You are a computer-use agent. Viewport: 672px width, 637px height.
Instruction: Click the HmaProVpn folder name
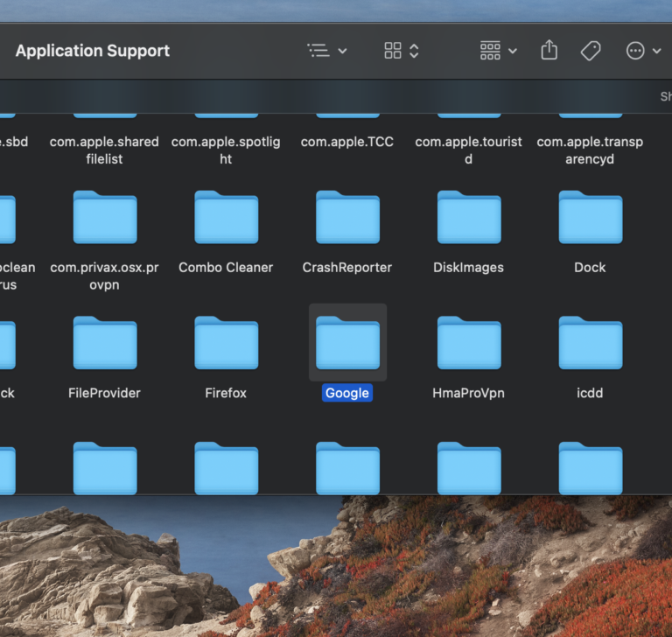[x=468, y=393]
